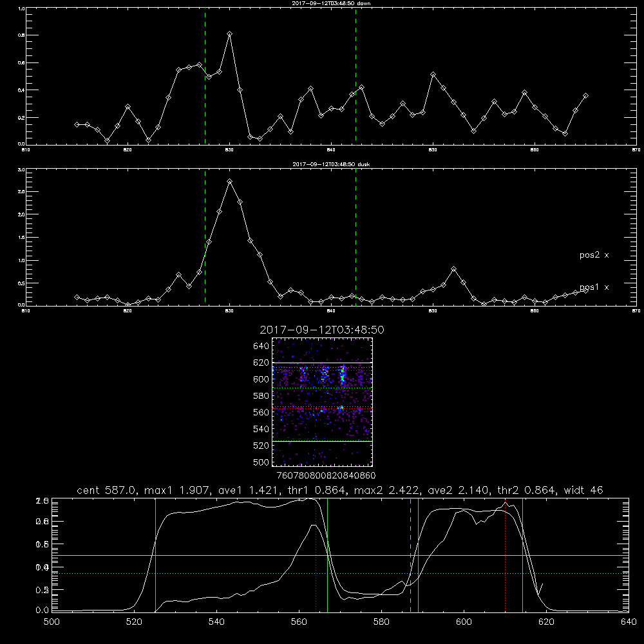Click the '3.0' y-axis label of dusk plot
This screenshot has width=644, height=644.
21,169
